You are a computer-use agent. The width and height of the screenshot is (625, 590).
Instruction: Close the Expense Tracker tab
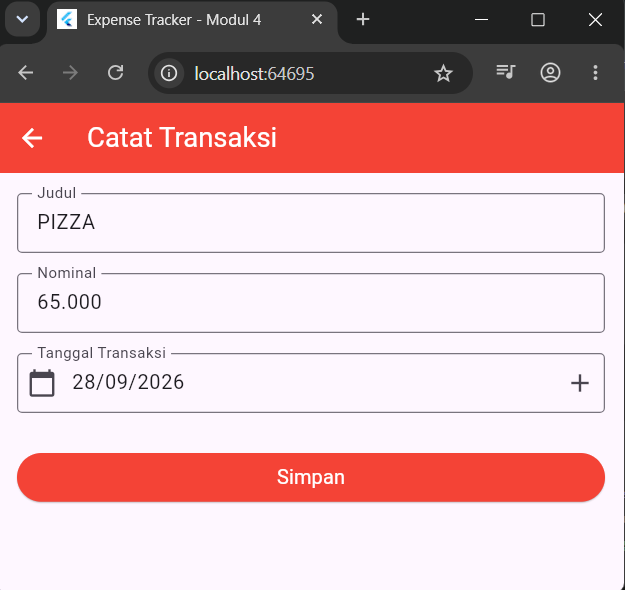[x=317, y=19]
